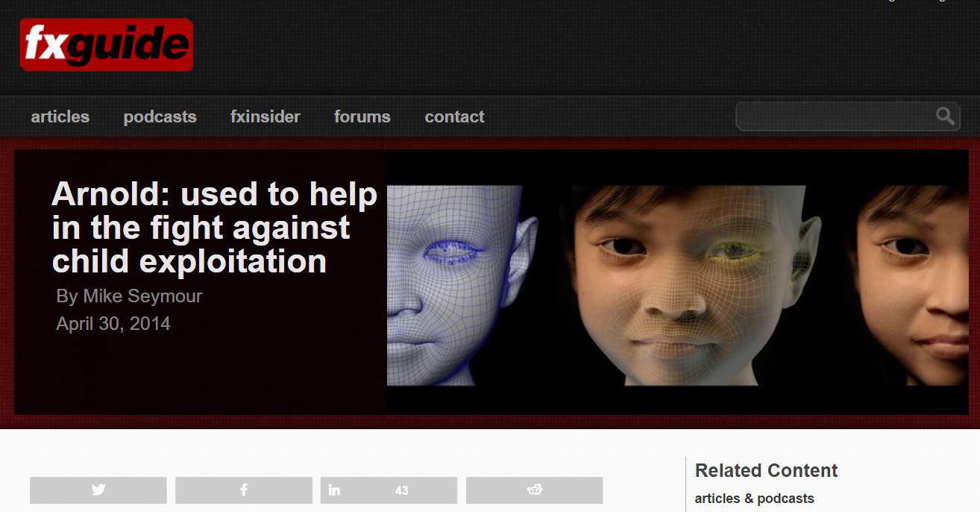
Task: Click the date April 30, 2014
Action: coord(113,324)
